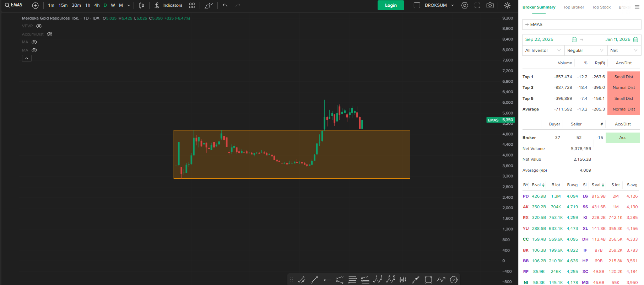Add a symbol with the plus circle icon
The height and width of the screenshot is (285, 644).
(x=35, y=5)
